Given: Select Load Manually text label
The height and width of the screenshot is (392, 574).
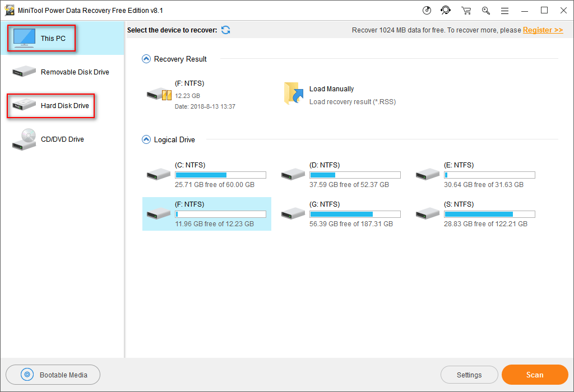Looking at the screenshot, I should tap(332, 89).
